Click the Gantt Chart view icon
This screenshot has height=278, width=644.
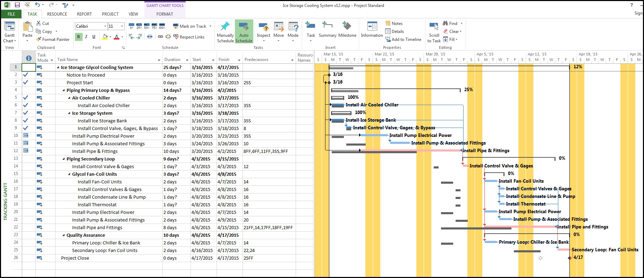(9, 28)
